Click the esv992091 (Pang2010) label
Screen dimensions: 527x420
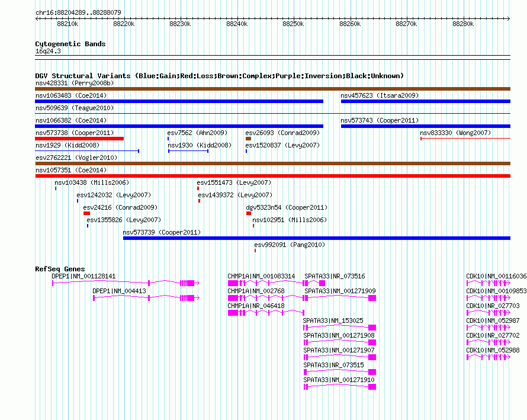click(x=290, y=245)
